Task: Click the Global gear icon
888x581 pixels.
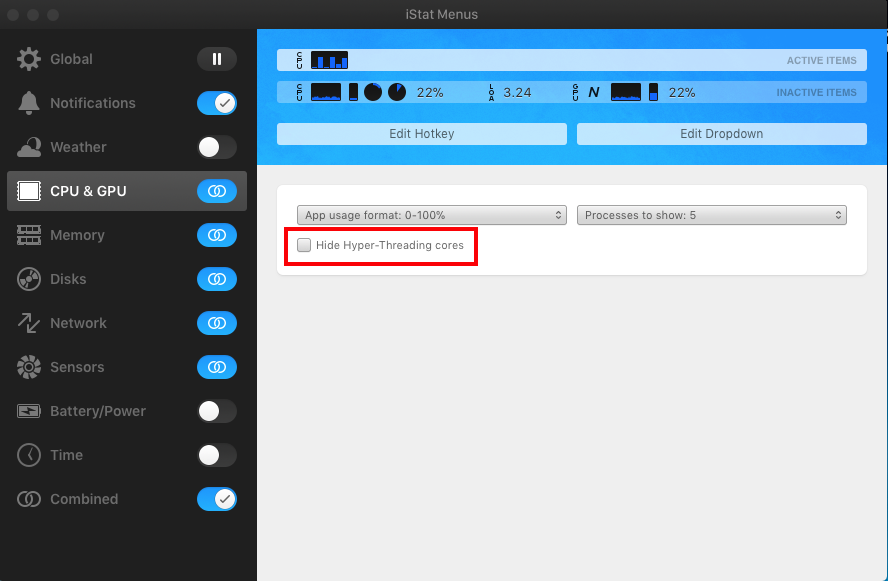Action: click(29, 59)
